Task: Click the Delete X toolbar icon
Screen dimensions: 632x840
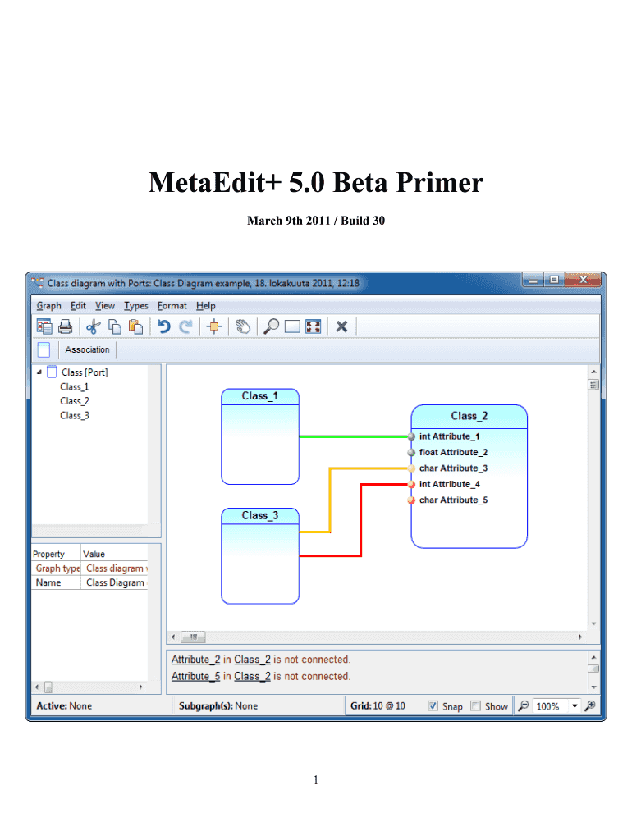Action: pos(341,326)
